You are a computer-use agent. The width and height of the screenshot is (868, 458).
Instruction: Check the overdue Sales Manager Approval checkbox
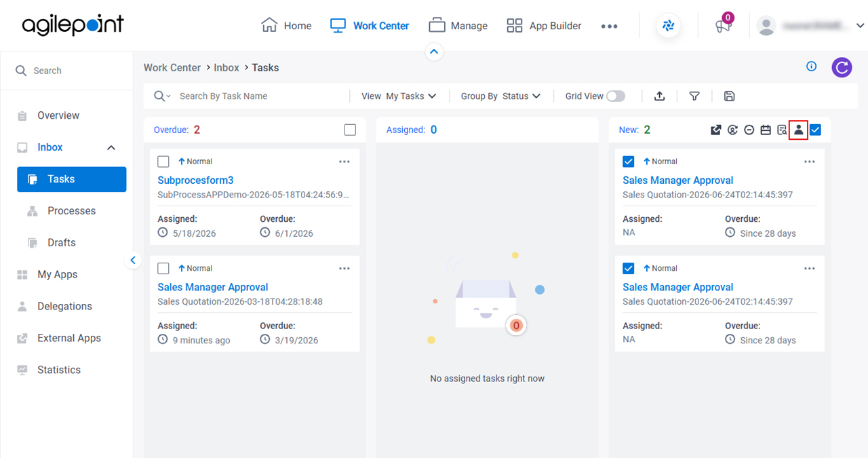[x=163, y=268]
